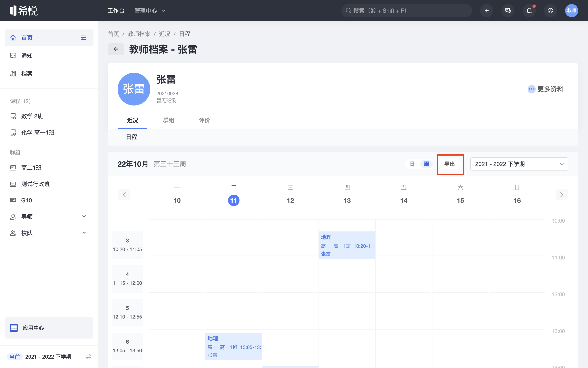Click period 3 slot 10:20 - 11:05
The width and height of the screenshot is (588, 368).
(127, 245)
